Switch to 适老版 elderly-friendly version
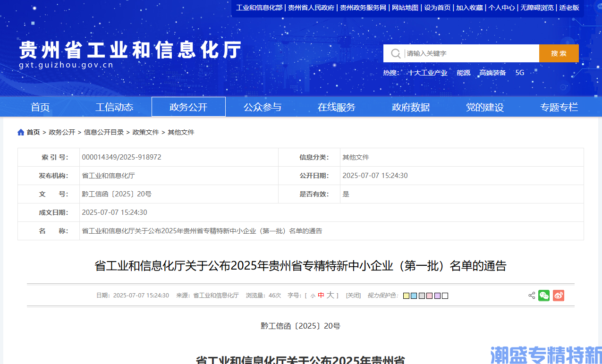 click(x=569, y=8)
